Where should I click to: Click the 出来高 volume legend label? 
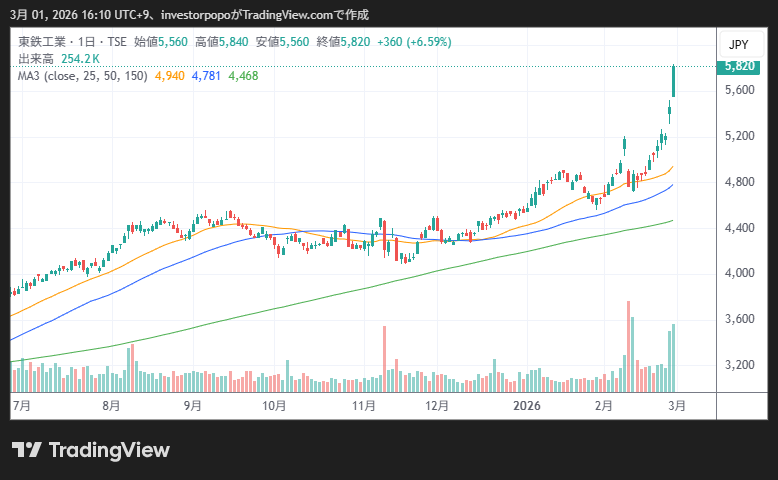click(x=36, y=59)
